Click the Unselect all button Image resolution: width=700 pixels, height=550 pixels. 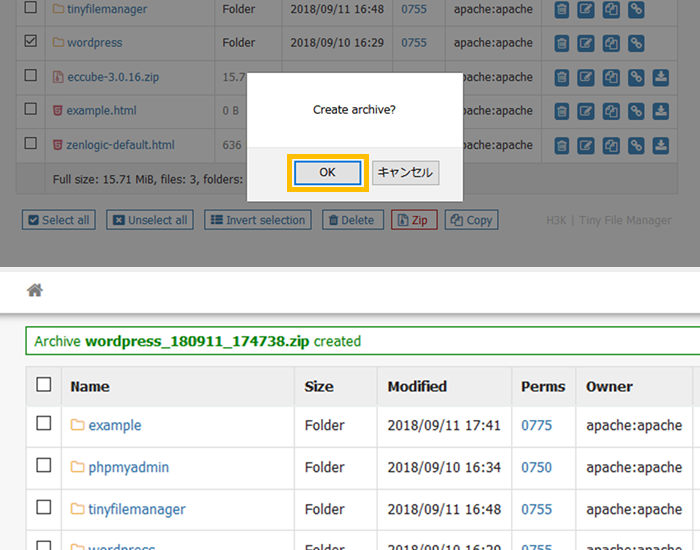149,220
